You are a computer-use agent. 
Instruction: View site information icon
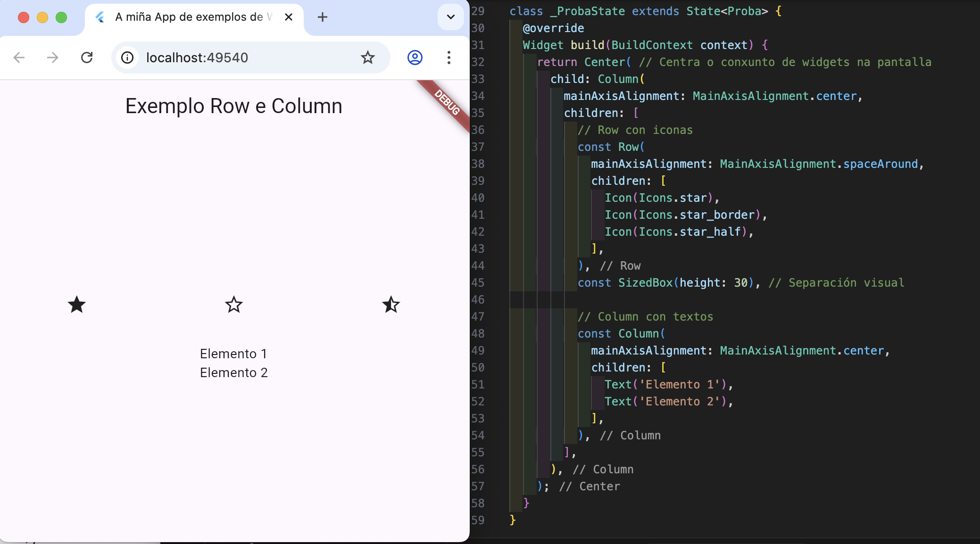(x=127, y=58)
